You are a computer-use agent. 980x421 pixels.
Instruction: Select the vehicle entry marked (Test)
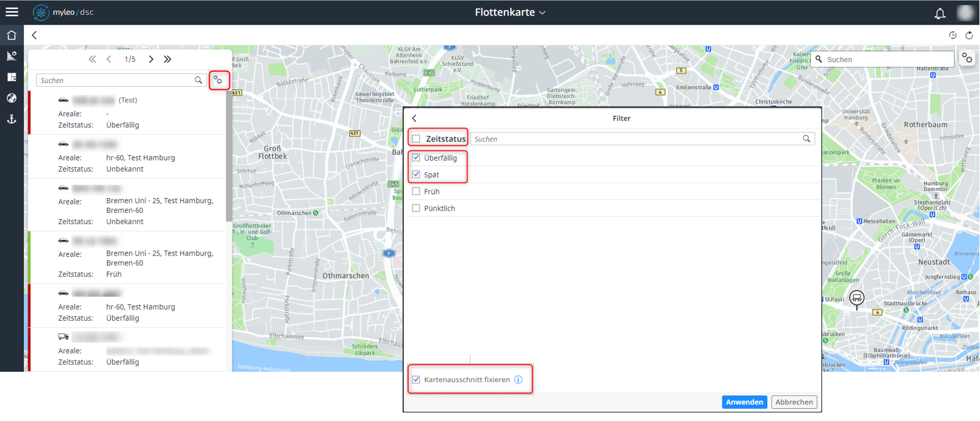[x=127, y=113]
